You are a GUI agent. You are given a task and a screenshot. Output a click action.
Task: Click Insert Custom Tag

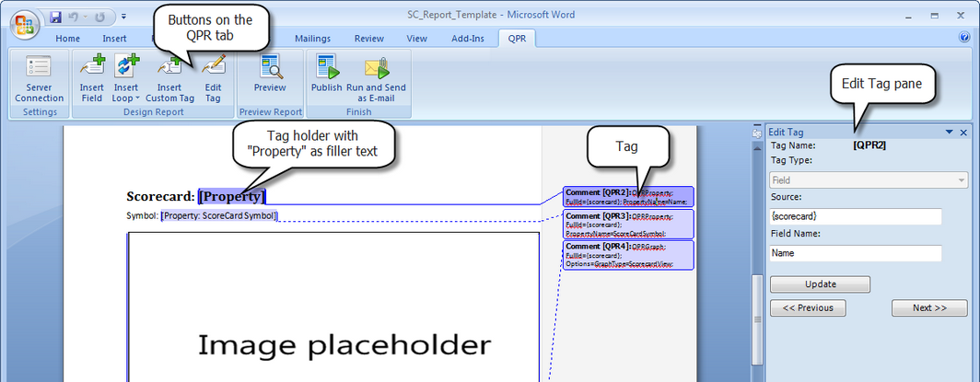point(169,78)
